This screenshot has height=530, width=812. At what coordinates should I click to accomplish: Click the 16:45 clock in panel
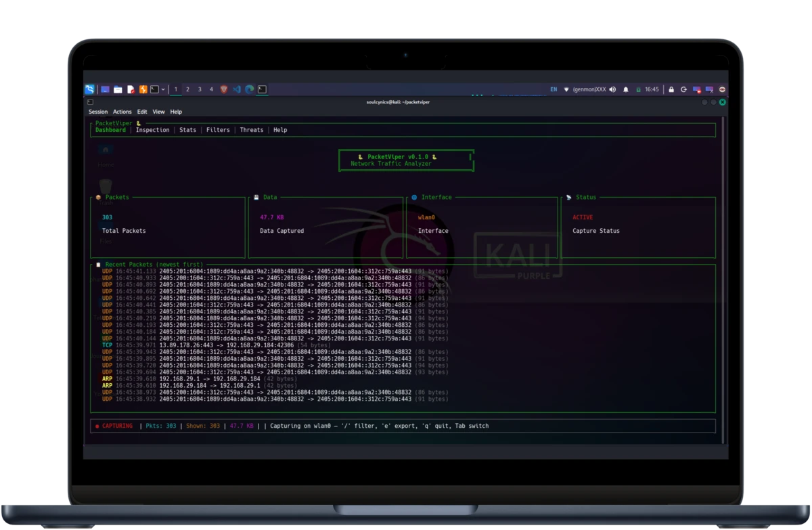tap(652, 89)
